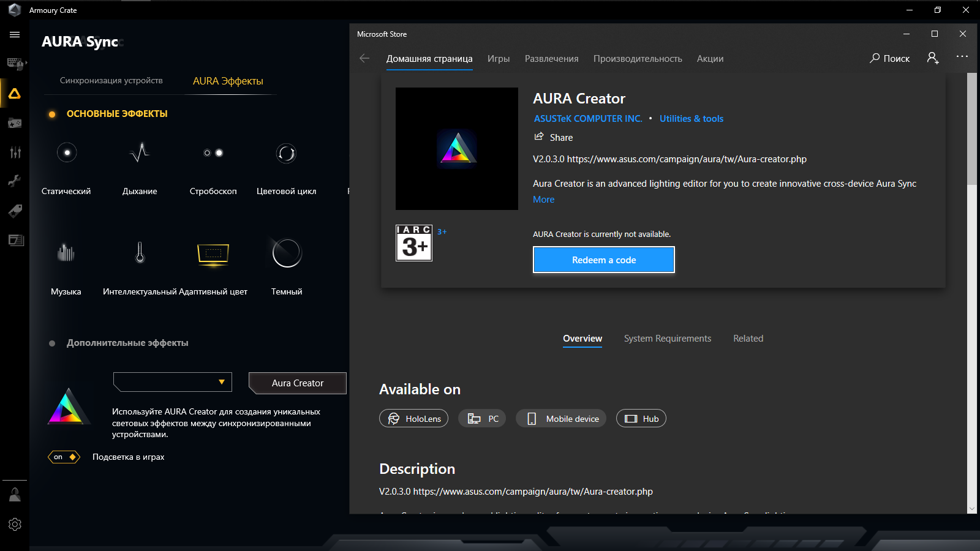
Task: Select the Music (Музыка) effect icon
Action: [x=66, y=252]
